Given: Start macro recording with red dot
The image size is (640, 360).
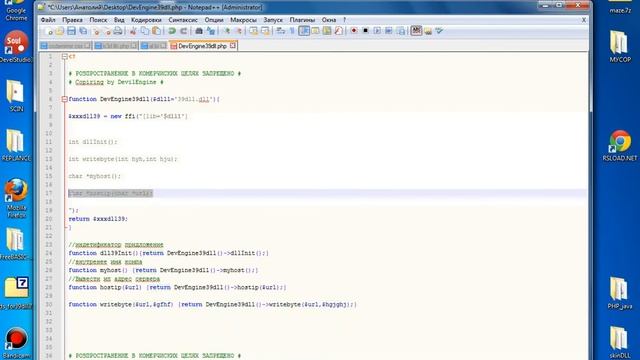Looking at the screenshot, I should 354,31.
